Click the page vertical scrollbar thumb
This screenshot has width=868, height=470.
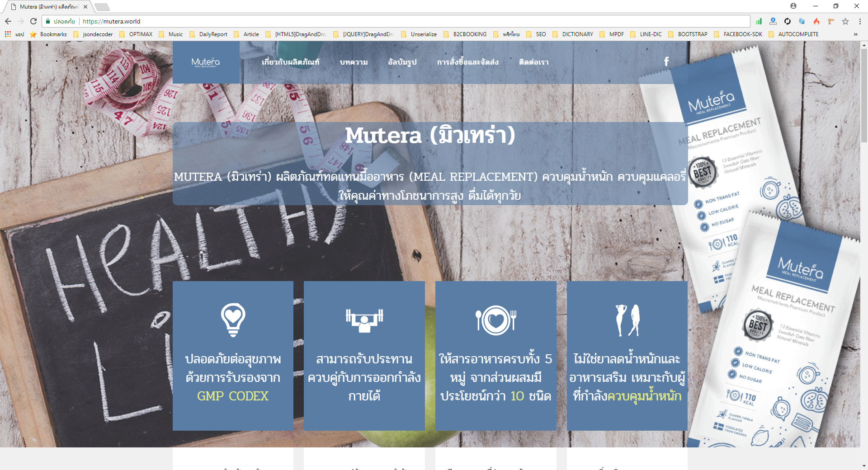864,96
